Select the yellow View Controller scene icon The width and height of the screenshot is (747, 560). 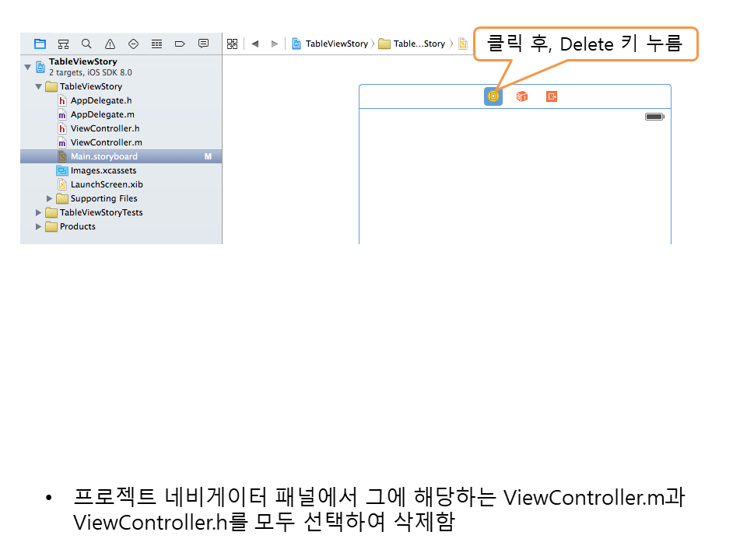coord(493,96)
